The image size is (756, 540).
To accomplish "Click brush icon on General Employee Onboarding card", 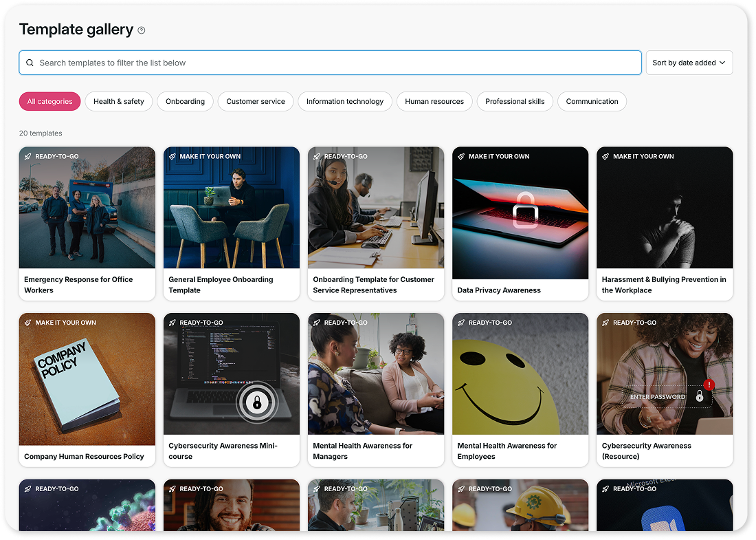I will pos(172,156).
